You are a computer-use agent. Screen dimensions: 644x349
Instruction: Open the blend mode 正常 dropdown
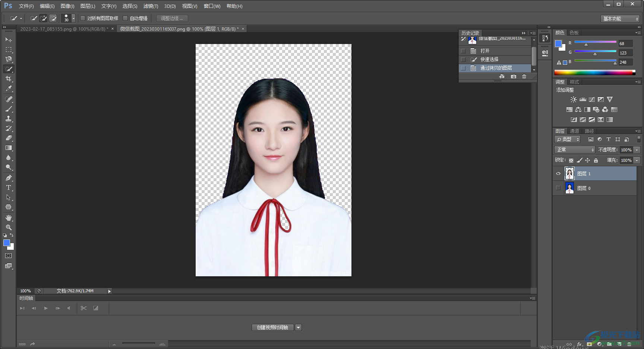click(575, 150)
